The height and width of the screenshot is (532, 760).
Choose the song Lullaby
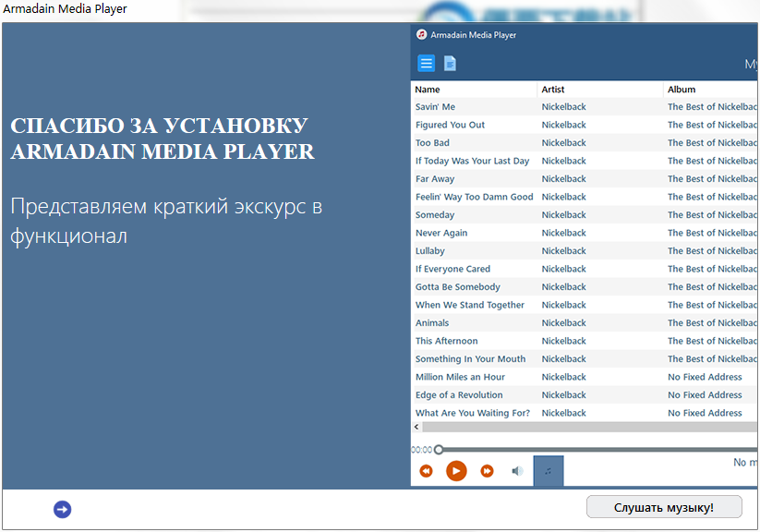pos(430,250)
